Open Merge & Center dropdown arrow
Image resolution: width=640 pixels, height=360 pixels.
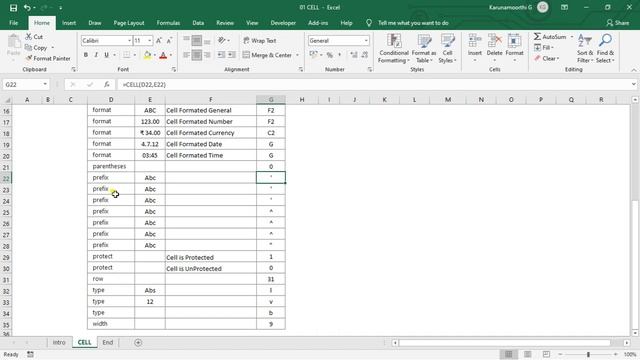tap(298, 55)
